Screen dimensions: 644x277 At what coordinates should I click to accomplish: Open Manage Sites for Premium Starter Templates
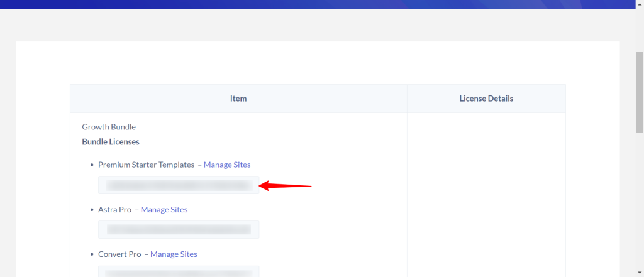[x=227, y=165]
